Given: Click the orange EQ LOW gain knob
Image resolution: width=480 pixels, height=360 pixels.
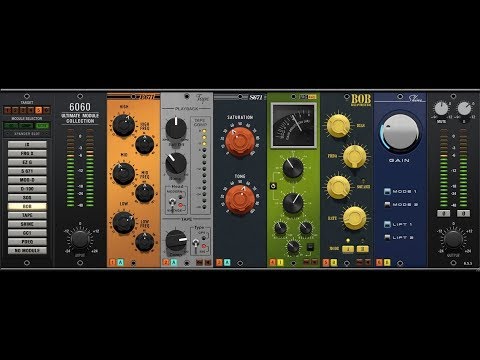Looking at the screenshot, I should click(x=124, y=222).
